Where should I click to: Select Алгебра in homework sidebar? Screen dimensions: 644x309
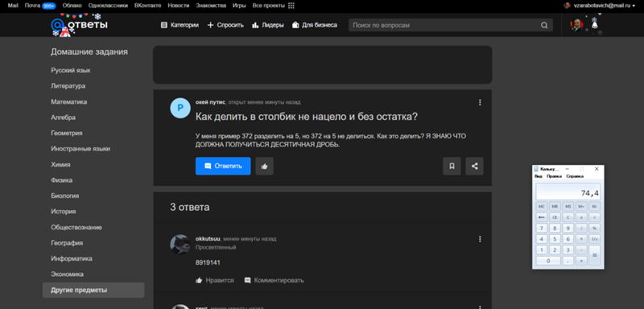click(64, 117)
